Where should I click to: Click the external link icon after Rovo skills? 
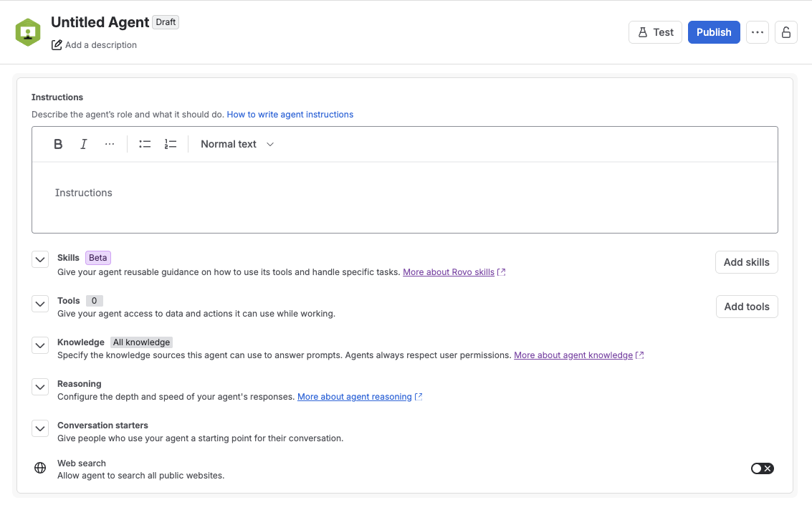tap(501, 272)
